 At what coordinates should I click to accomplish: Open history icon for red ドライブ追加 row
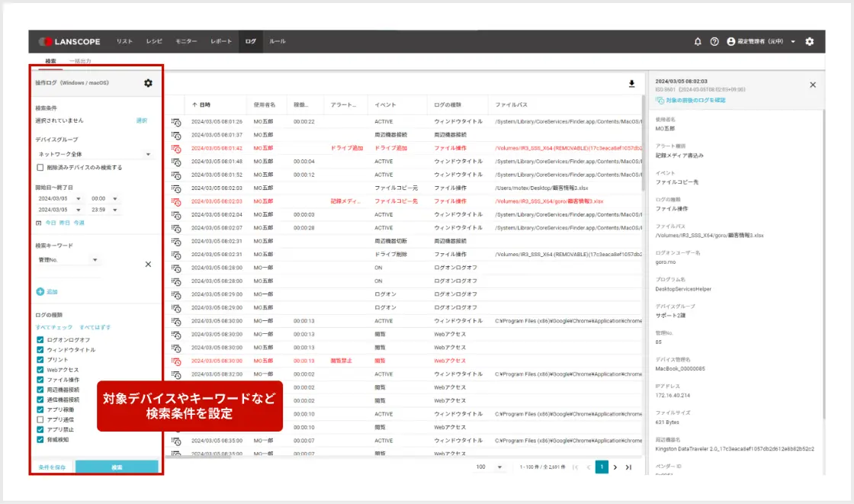(x=176, y=148)
